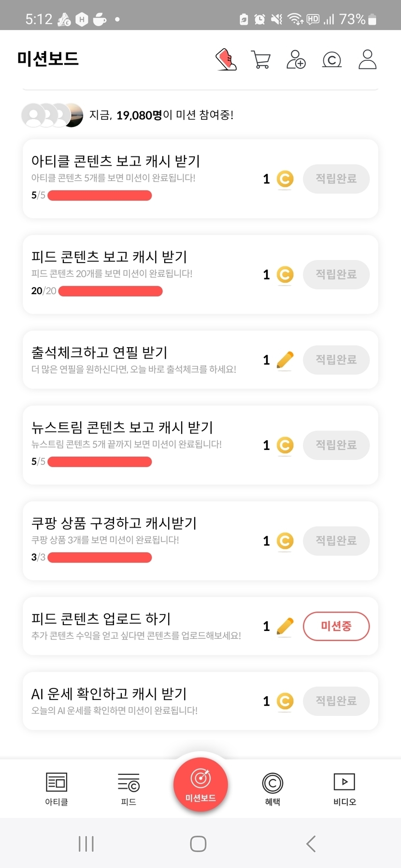The width and height of the screenshot is (401, 868).
Task: Tap the red sneaker icon in header
Action: 226,60
